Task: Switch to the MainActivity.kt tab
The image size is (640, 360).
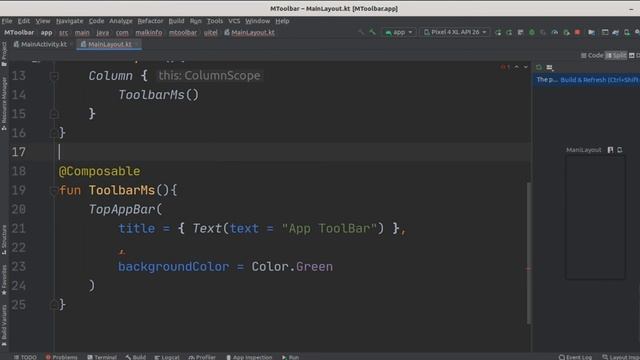Action: (40, 44)
